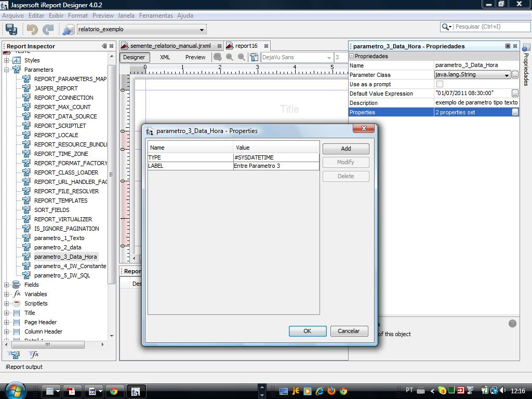Click Cancelar in the Properties dialog

coord(349,331)
